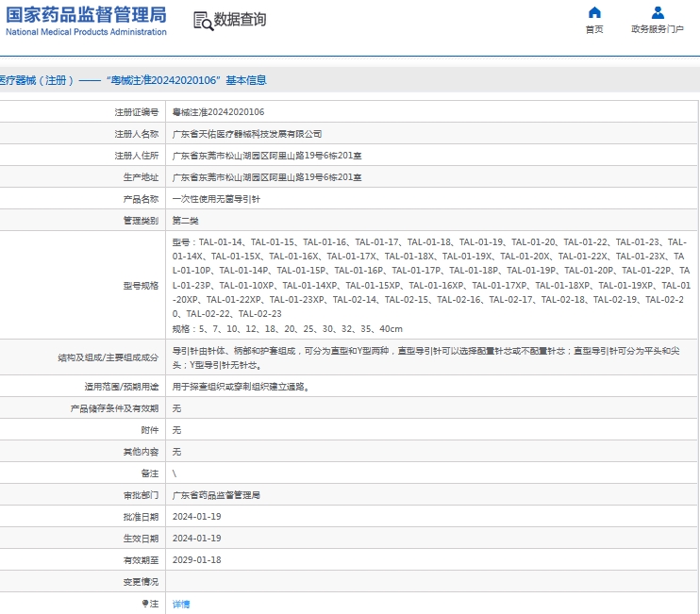Click the 适用范围/预期用途 label
This screenshot has height=614, width=700.
coord(122,387)
